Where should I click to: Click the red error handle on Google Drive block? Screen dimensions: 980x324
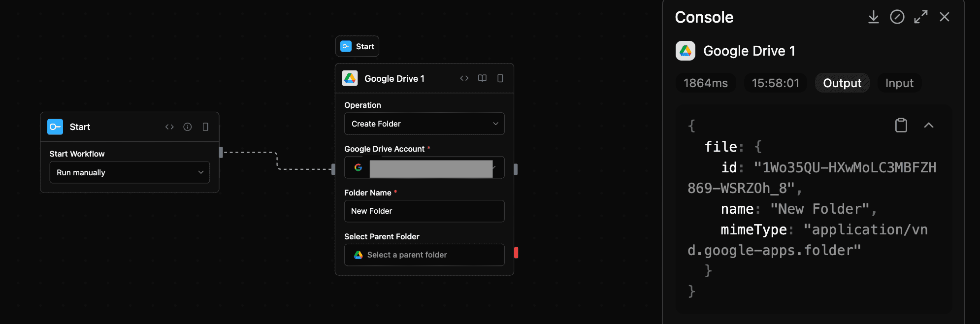(x=516, y=253)
